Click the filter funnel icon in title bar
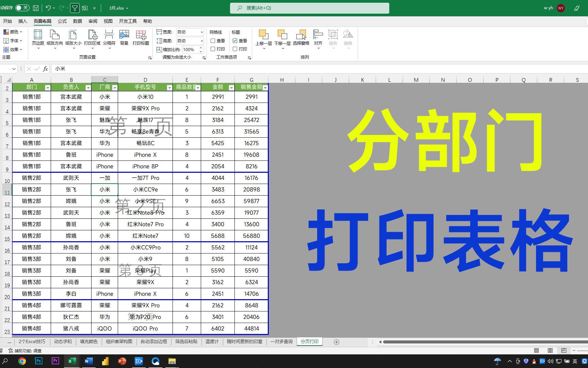Screen dimensions: 588x368 pyautogui.click(x=75, y=8)
